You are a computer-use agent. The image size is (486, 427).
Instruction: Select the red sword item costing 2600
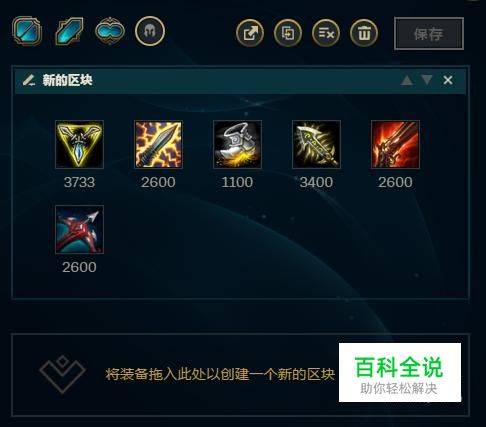(395, 144)
